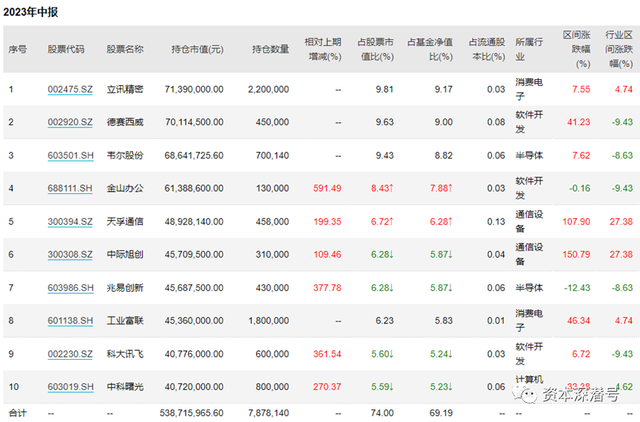640x422 pixels.
Task: Click the 合计 row label
Action: click(x=18, y=413)
